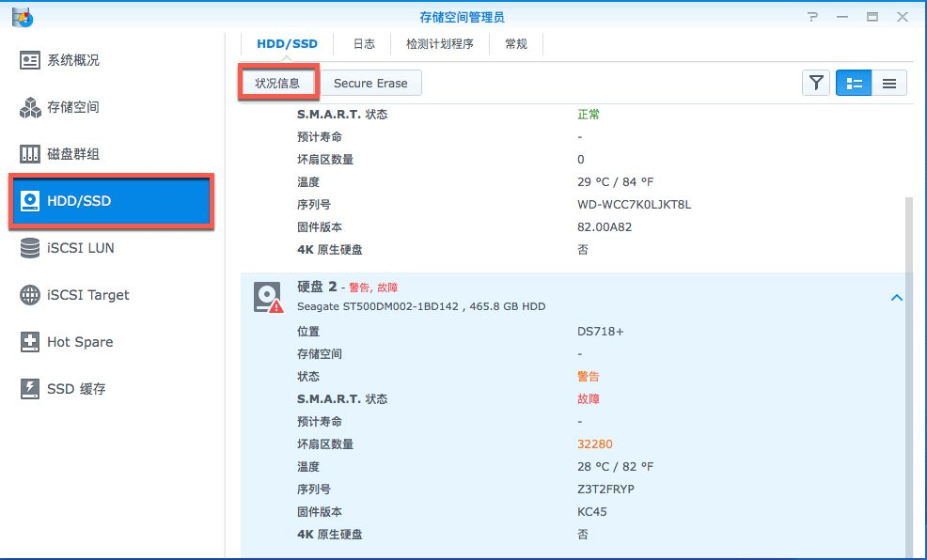The image size is (927, 560).
Task: Click the iSCSI LUN database icon
Action: (29, 248)
